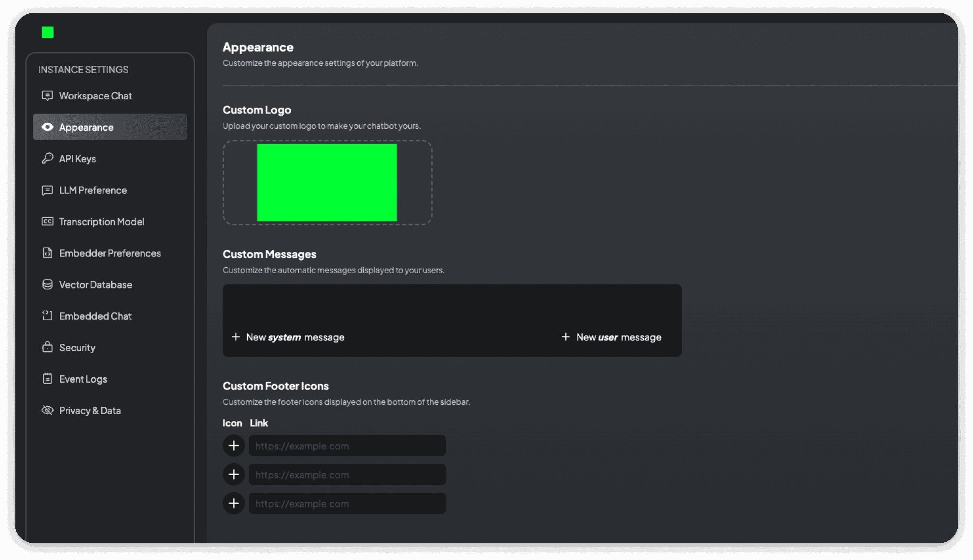Select the Appearance eye icon in sidebar
Screen dimensions: 973x560
(47, 127)
